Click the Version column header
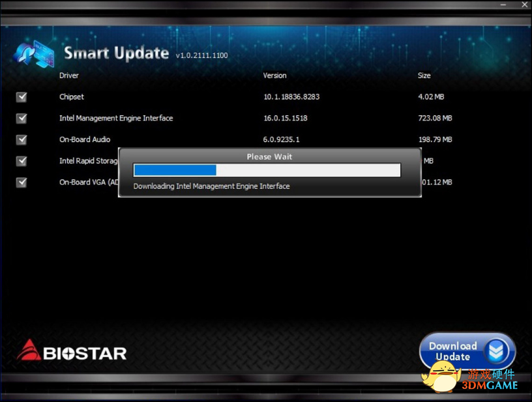 tap(275, 76)
